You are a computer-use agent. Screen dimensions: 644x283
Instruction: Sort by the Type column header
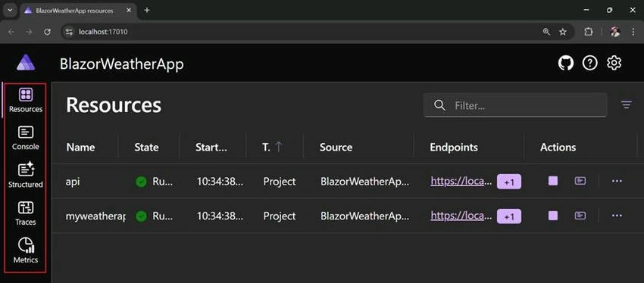coord(272,148)
